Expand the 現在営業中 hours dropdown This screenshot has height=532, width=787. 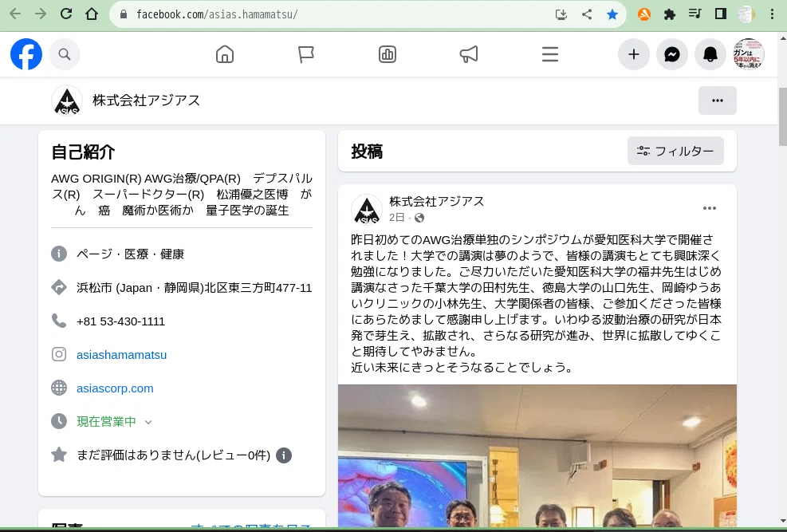pyautogui.click(x=148, y=422)
